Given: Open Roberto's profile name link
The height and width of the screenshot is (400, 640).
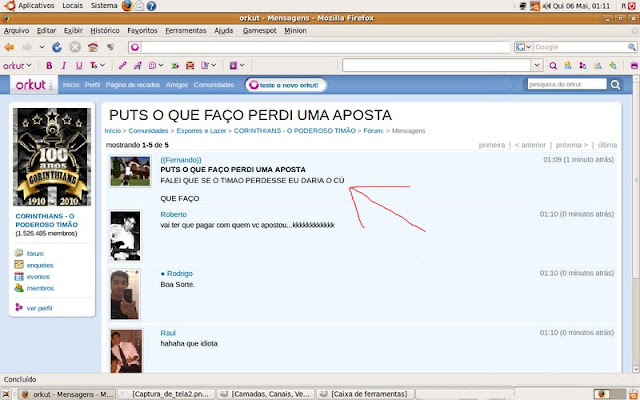Looking at the screenshot, I should coord(173,215).
